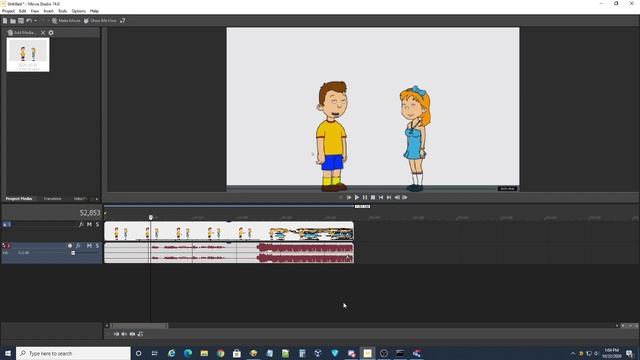Save the project with the disk icon

click(21, 20)
